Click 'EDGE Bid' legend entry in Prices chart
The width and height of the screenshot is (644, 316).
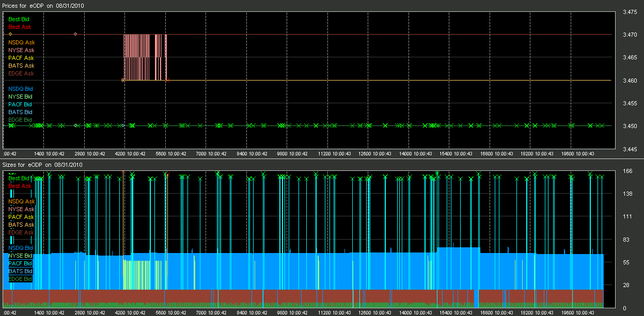click(x=20, y=120)
